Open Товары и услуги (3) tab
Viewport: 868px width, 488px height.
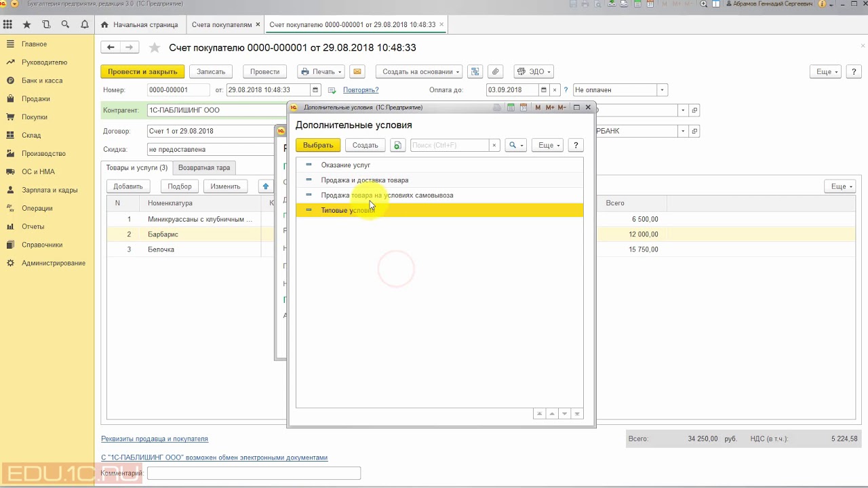[137, 167]
